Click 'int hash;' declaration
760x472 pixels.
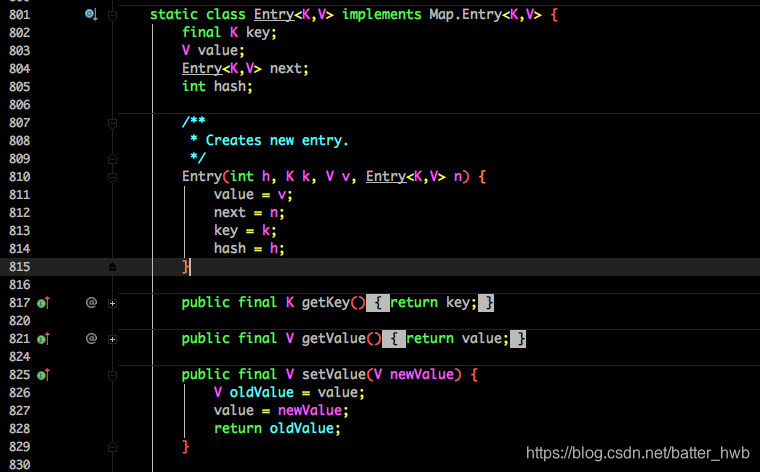[x=217, y=87]
